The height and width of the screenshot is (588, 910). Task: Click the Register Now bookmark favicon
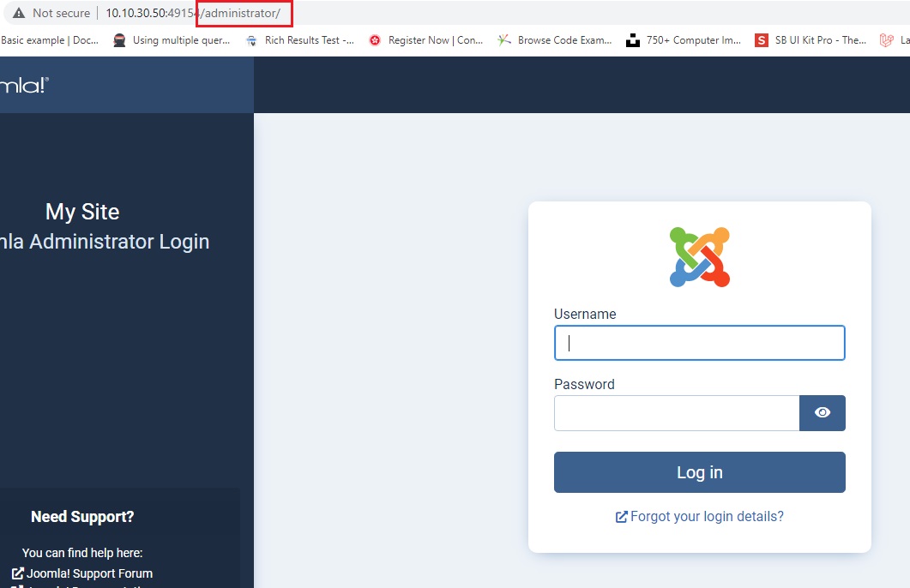coord(375,40)
